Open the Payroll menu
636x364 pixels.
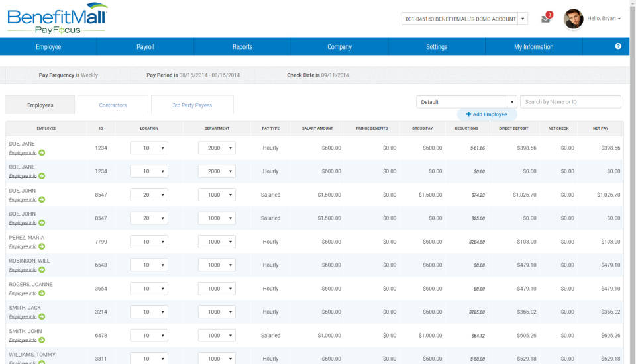pos(145,47)
